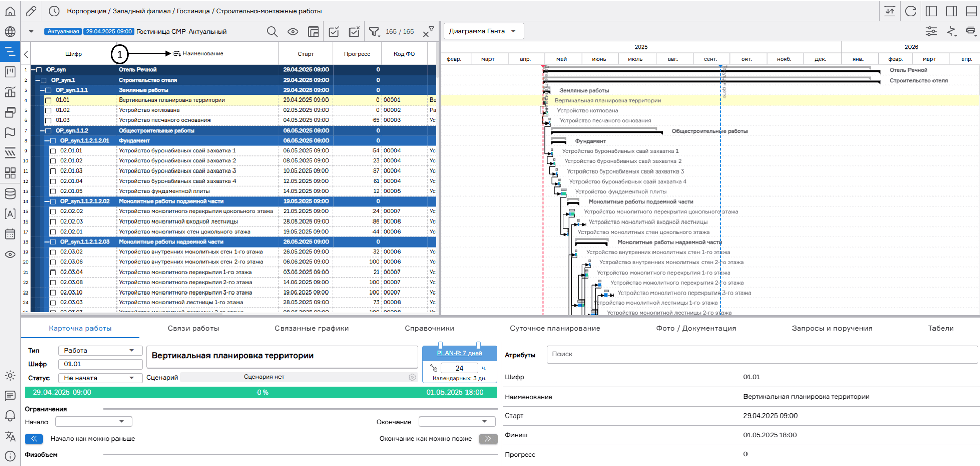
Task: Click the filter funnel icon
Action: [x=375, y=32]
